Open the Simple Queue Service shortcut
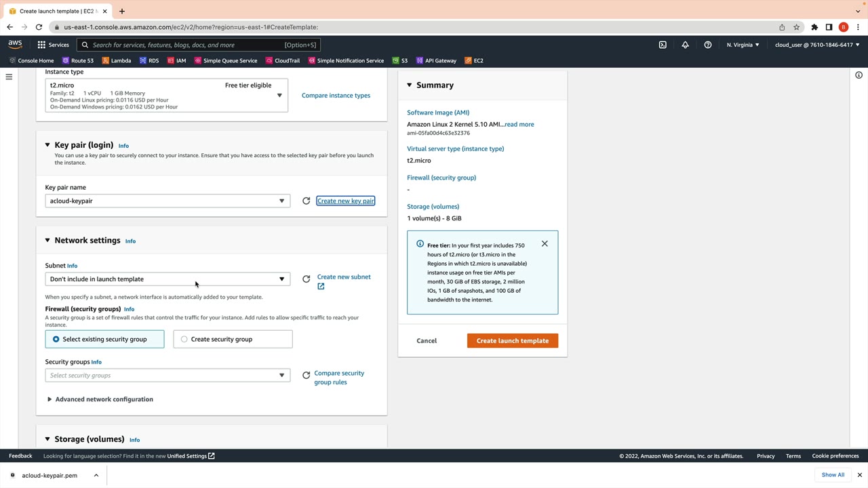868x488 pixels. 226,60
